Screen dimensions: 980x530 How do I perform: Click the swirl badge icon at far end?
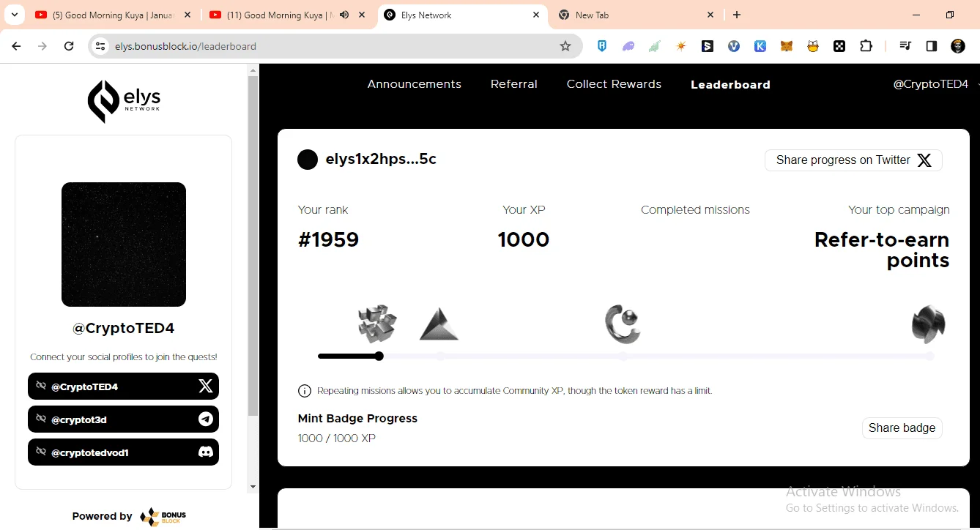click(x=929, y=324)
